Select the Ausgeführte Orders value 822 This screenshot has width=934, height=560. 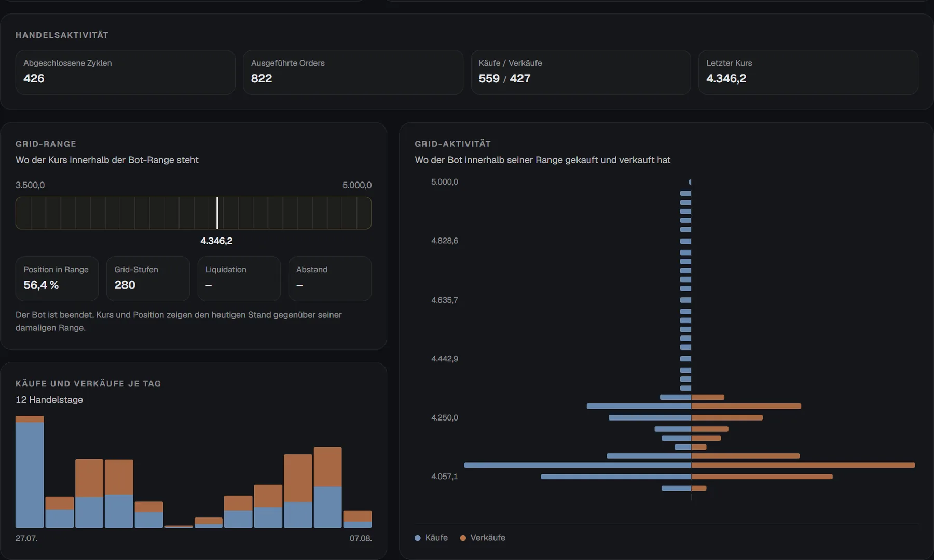[262, 78]
